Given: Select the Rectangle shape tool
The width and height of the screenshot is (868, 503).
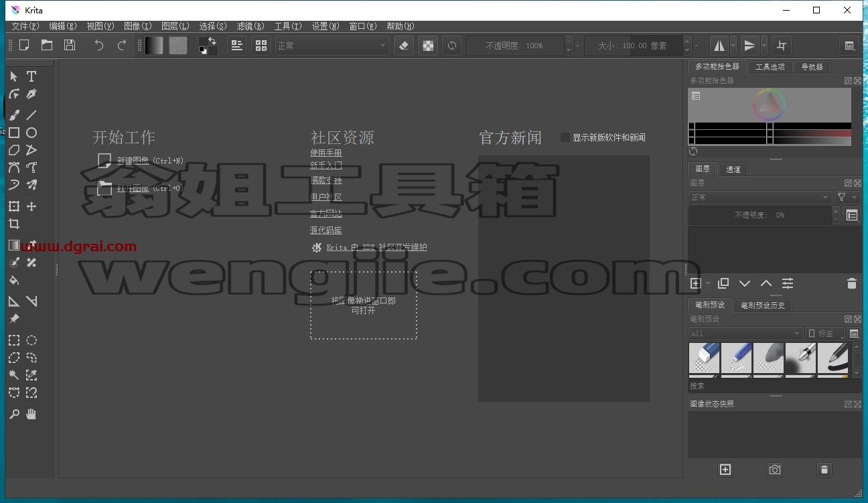Looking at the screenshot, I should tap(14, 133).
